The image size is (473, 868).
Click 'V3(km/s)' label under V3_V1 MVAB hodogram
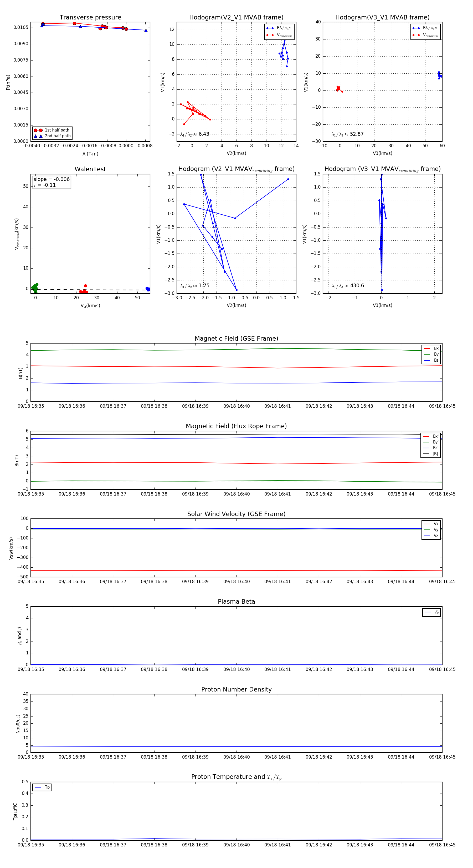(x=382, y=153)
